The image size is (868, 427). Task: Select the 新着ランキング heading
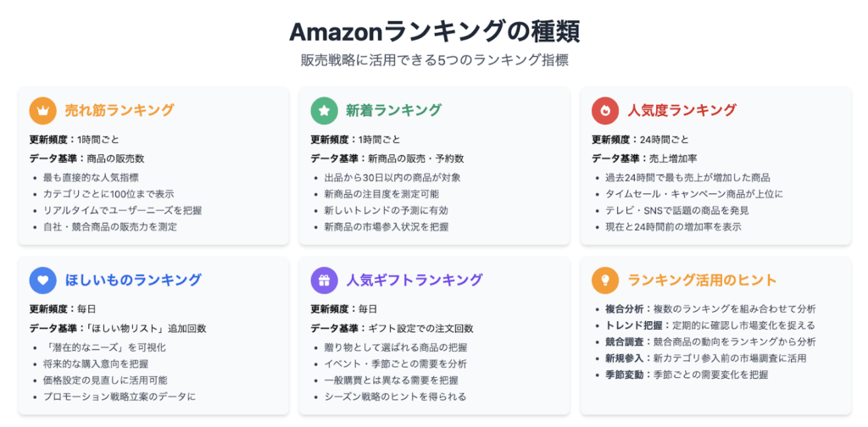[393, 111]
